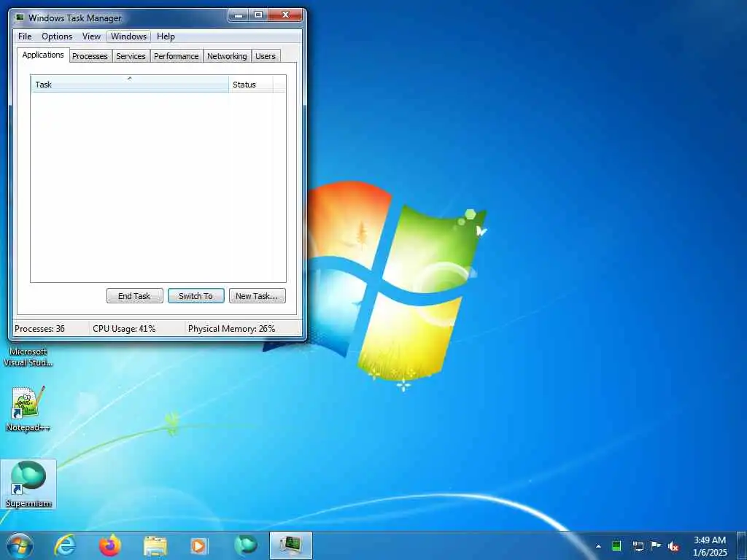Click the Show desktop button strip

coord(742,545)
